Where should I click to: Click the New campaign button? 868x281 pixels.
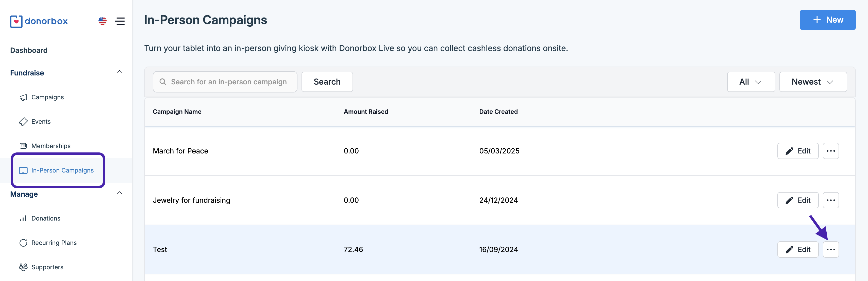pyautogui.click(x=827, y=20)
